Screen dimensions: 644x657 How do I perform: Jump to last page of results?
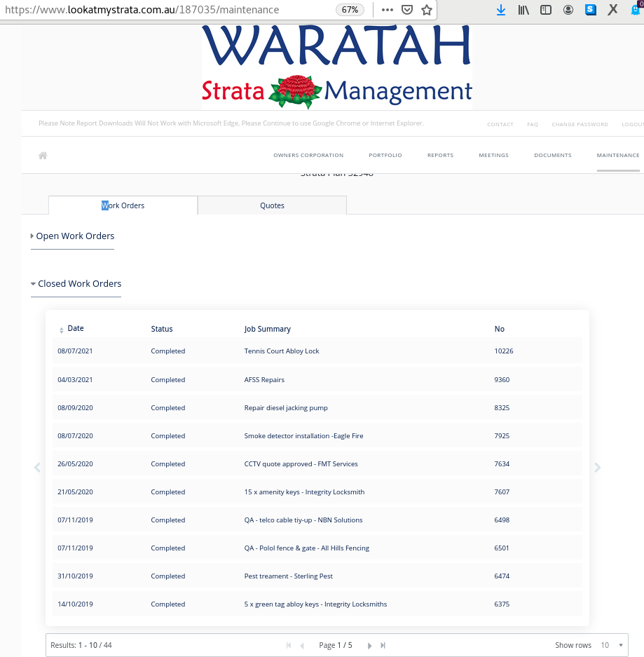383,645
